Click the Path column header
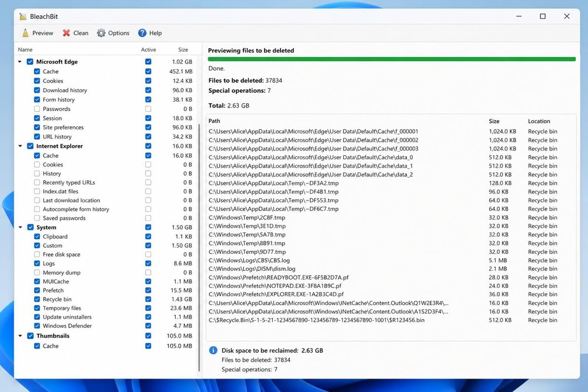 click(x=214, y=120)
